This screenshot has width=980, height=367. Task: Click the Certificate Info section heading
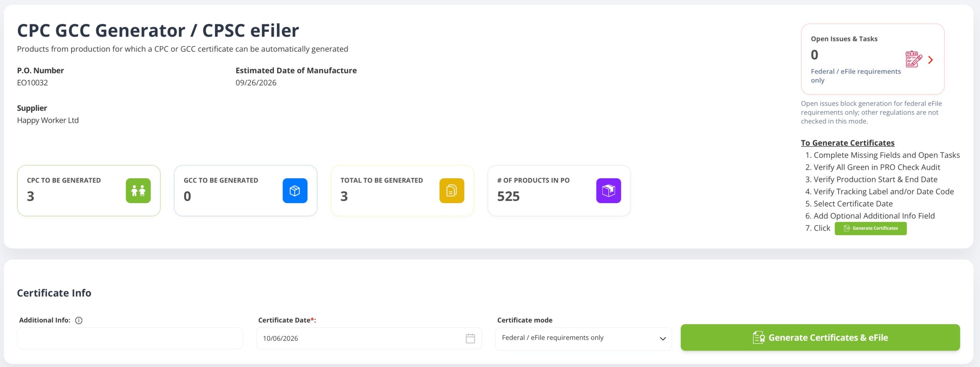coord(54,293)
